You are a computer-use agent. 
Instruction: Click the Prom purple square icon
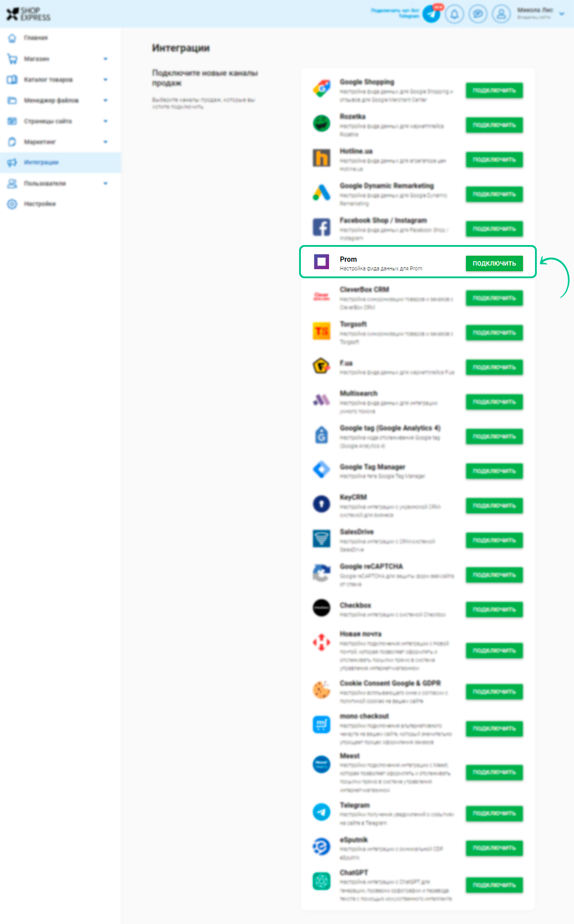(x=322, y=262)
